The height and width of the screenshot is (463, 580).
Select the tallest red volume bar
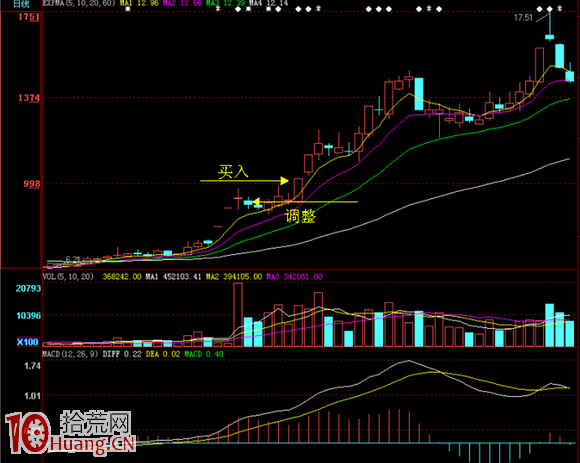click(x=238, y=315)
